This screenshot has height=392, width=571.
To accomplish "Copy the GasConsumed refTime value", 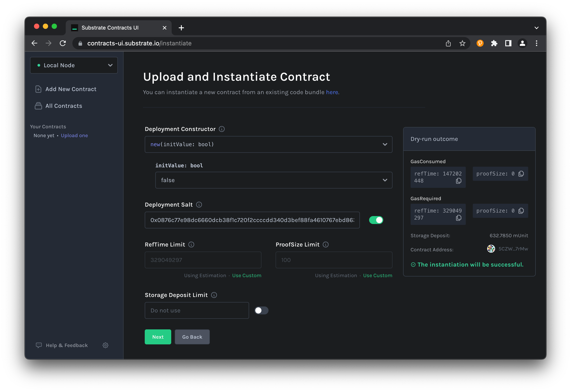I will coord(458,181).
